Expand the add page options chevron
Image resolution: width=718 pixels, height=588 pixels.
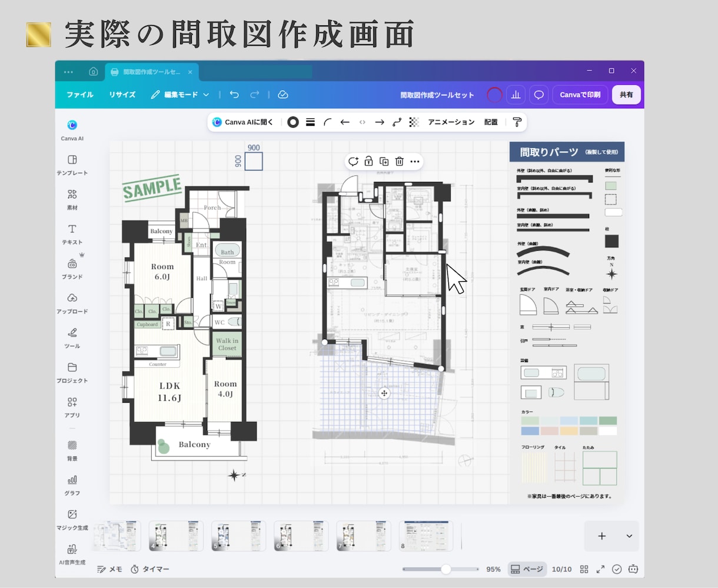[629, 536]
